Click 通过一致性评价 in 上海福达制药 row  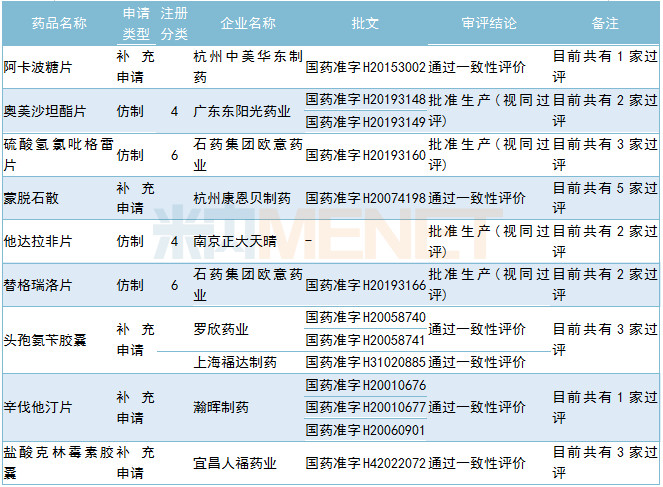(x=477, y=362)
